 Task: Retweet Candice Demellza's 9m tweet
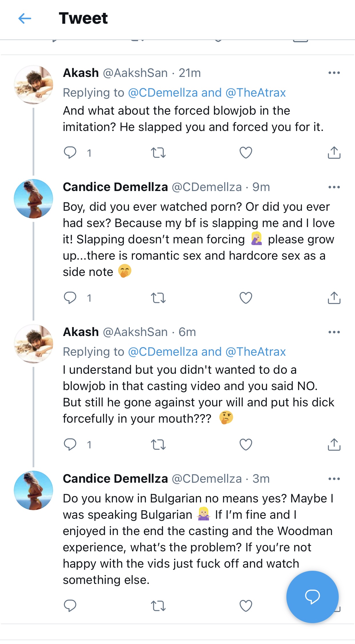158,298
